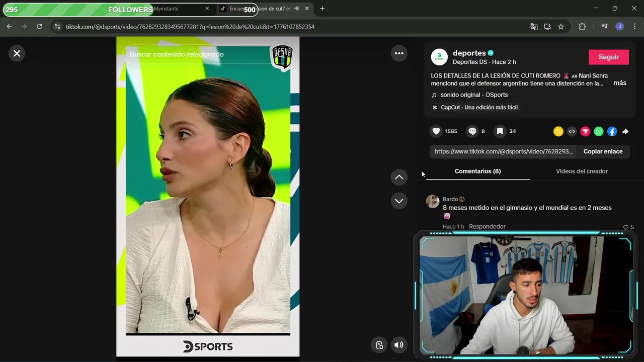Like Bardo's comment heart icon
This screenshot has height=362, width=644.
click(x=626, y=227)
